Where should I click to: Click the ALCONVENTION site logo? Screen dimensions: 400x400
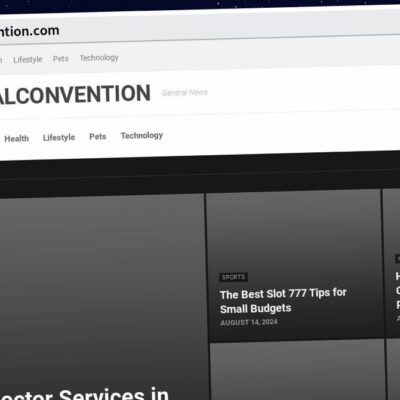(x=75, y=95)
